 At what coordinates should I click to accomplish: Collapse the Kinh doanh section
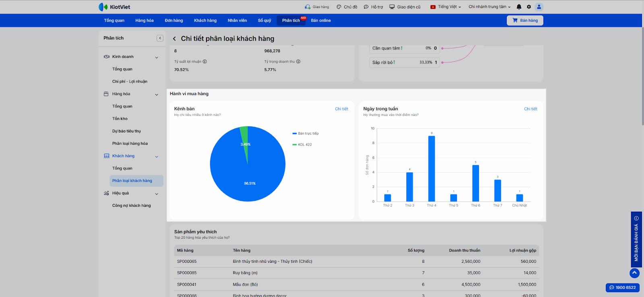(x=157, y=57)
